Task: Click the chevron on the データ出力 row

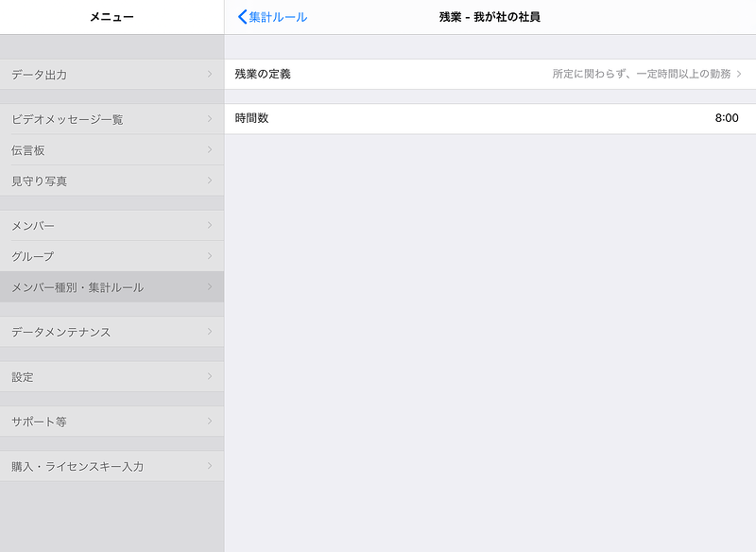Action: 210,74
